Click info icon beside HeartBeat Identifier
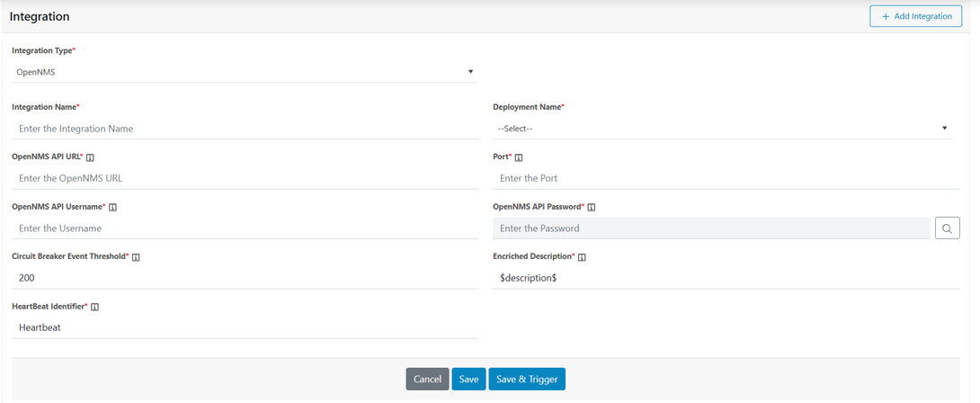This screenshot has height=403, width=980. 95,307
